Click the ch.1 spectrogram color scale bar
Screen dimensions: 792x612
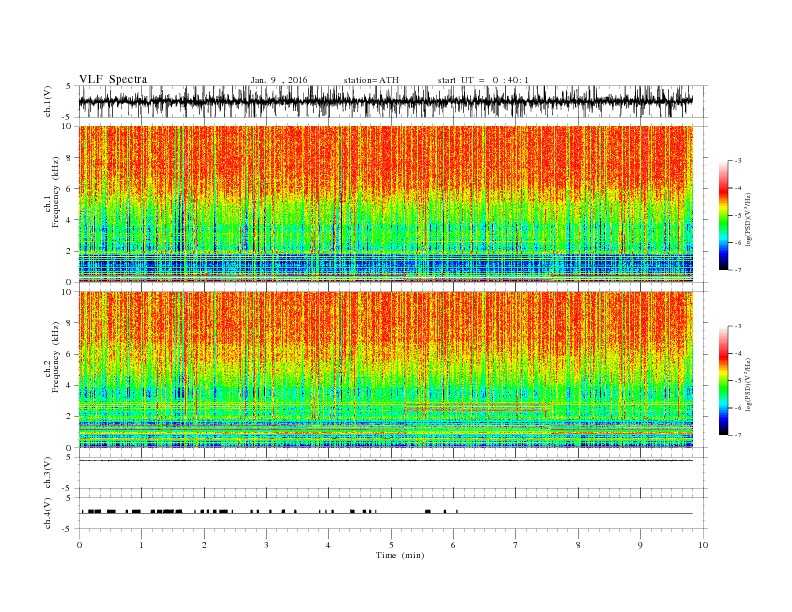[x=723, y=215]
